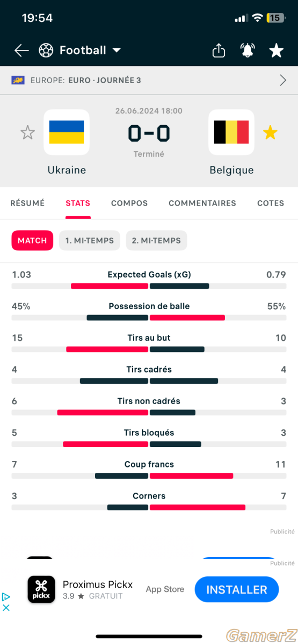Expand the Football sport dropdown arrow
Screen dimensions: 298x644
(x=117, y=50)
